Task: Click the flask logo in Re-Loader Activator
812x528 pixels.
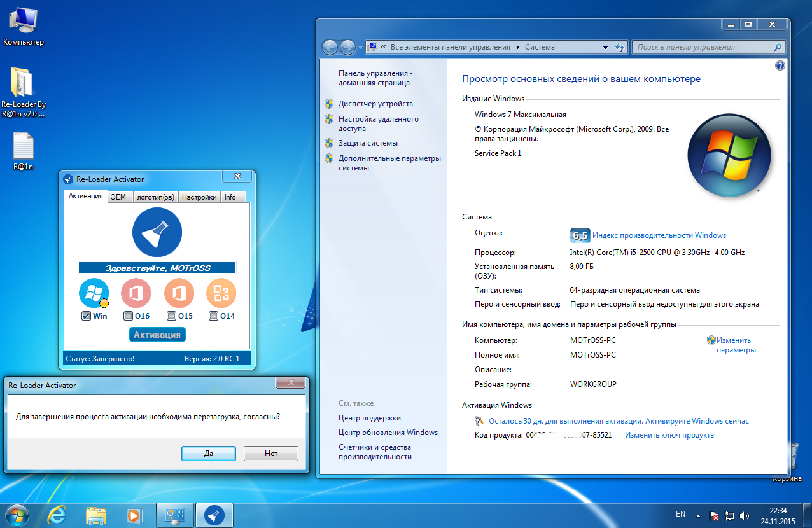Action: pos(157,233)
